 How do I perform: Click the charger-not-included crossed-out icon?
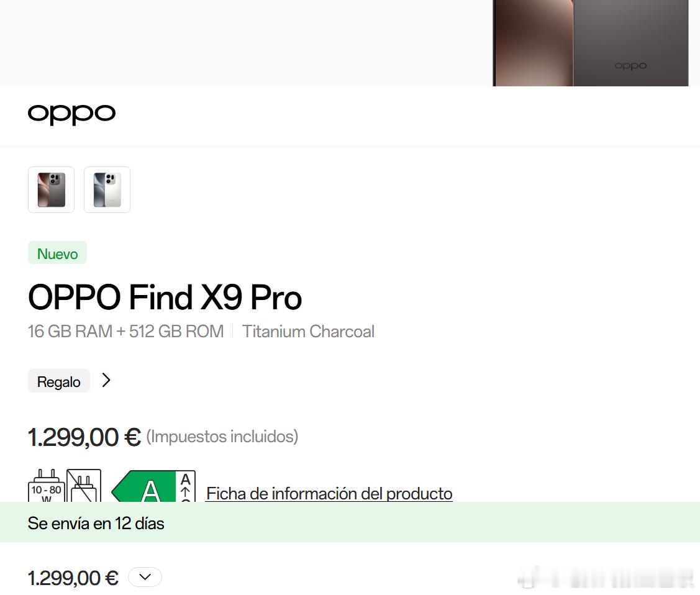pos(84,486)
